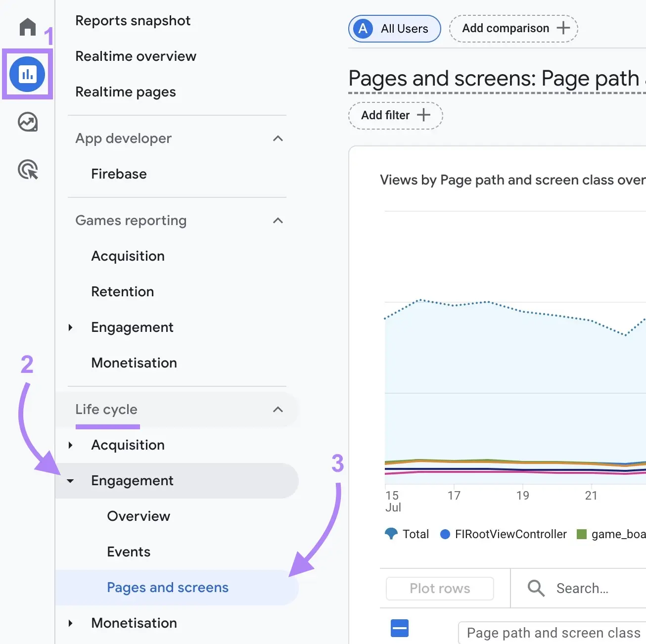Click the Plot rows button
The height and width of the screenshot is (644, 646).
440,588
